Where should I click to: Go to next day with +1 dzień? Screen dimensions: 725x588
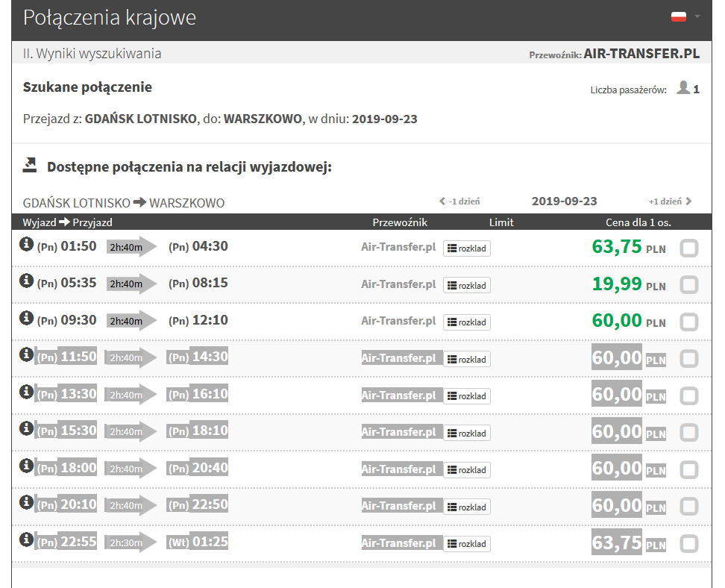670,201
